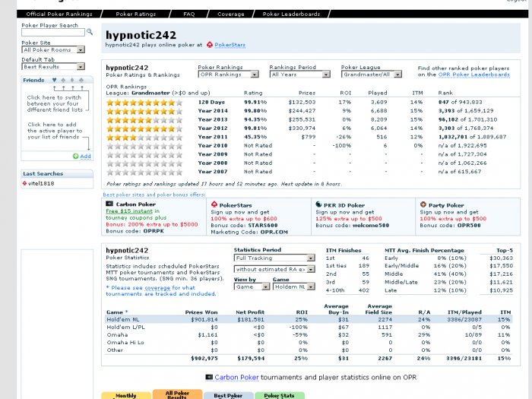Open the Coverage menu item

[x=231, y=14]
